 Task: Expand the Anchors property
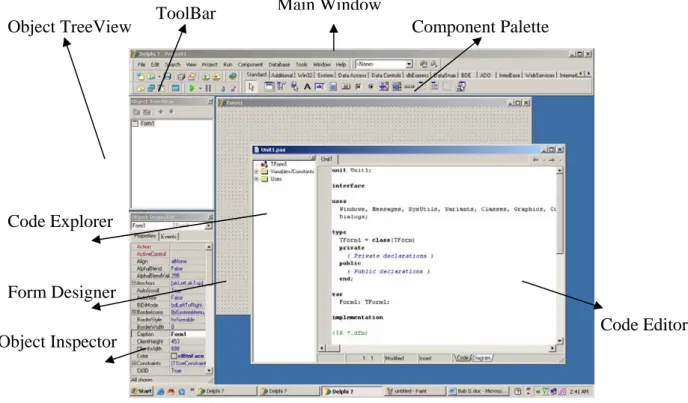click(133, 283)
